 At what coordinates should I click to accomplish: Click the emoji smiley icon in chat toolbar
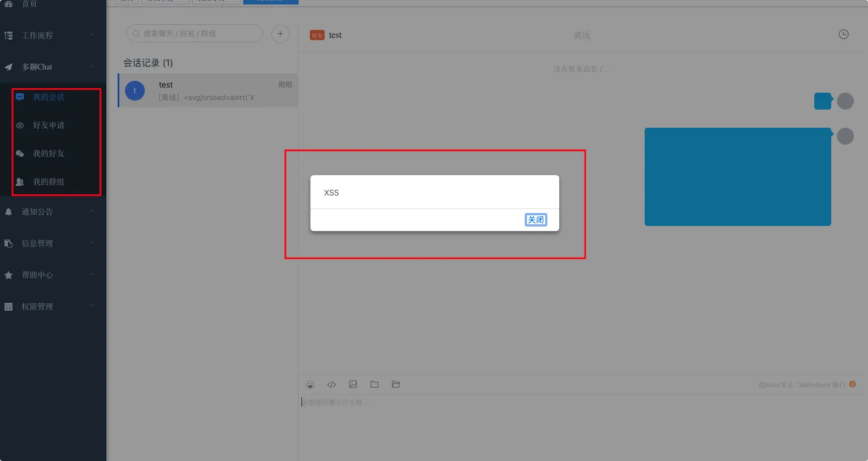[x=310, y=385]
